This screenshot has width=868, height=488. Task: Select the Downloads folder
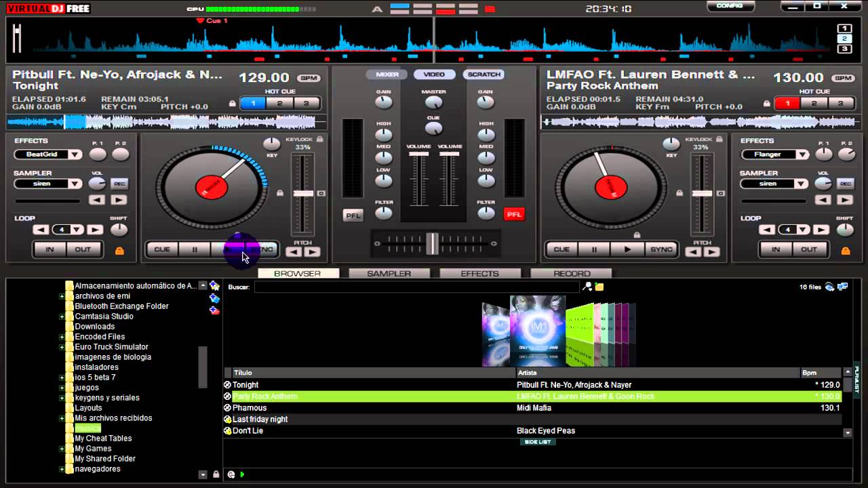point(94,327)
